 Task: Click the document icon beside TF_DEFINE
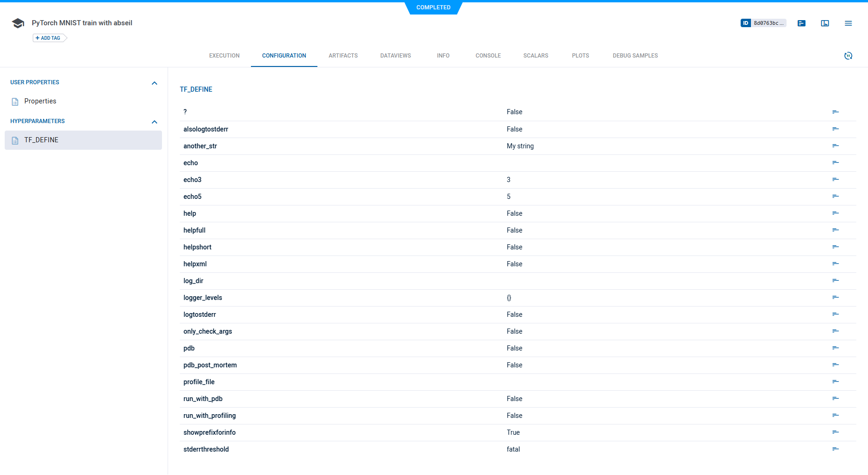point(15,140)
